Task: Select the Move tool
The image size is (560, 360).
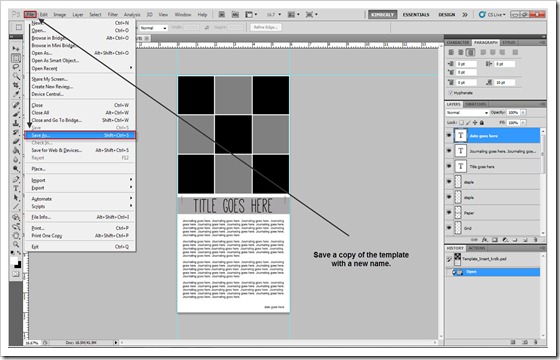Action: click(16, 49)
